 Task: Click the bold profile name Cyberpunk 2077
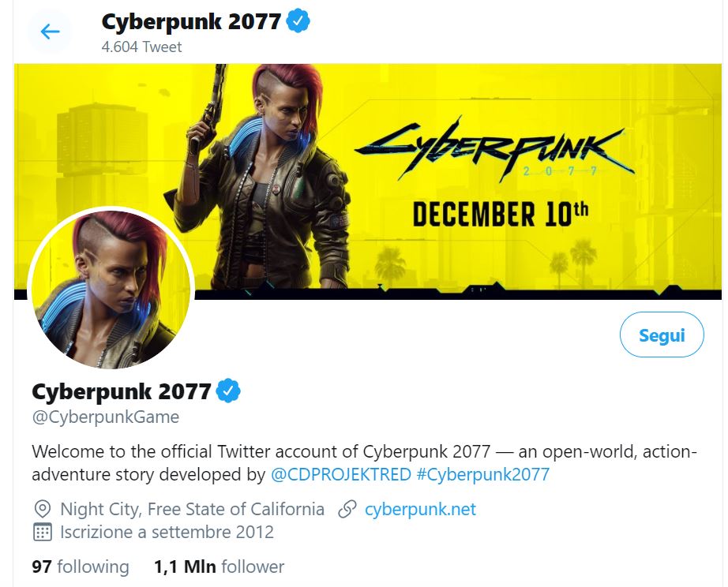click(122, 391)
